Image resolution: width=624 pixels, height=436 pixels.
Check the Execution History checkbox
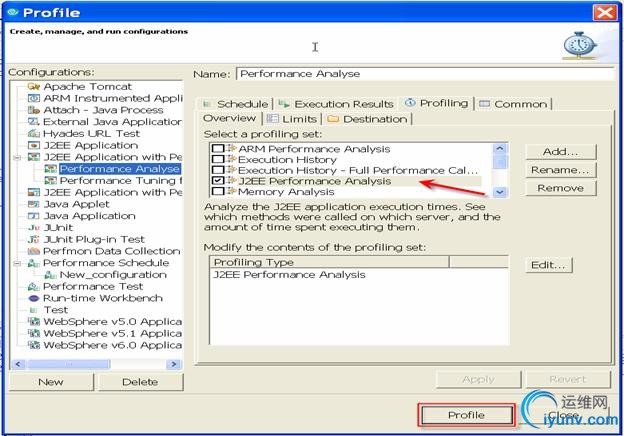[x=218, y=159]
